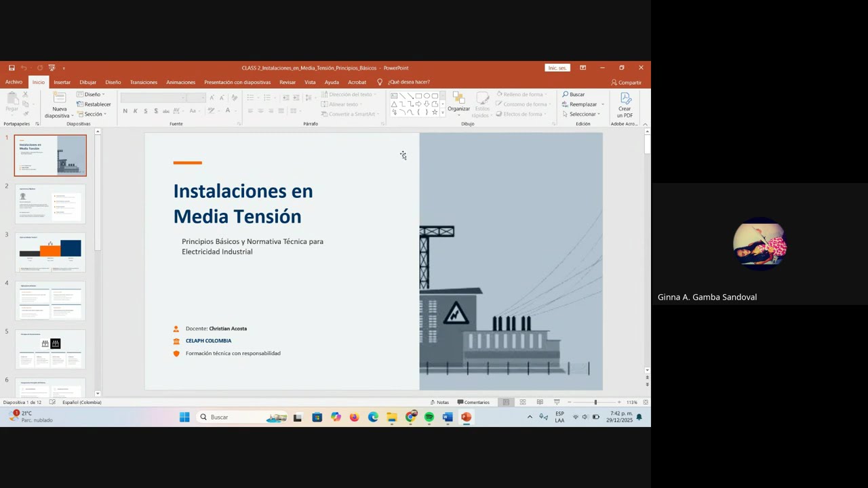Open File Explorer from the taskbar

[x=392, y=417]
